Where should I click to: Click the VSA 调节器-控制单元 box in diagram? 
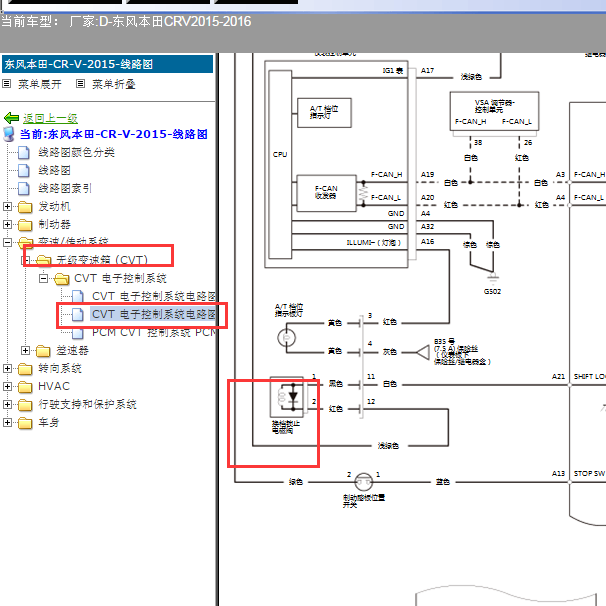pos(494,111)
